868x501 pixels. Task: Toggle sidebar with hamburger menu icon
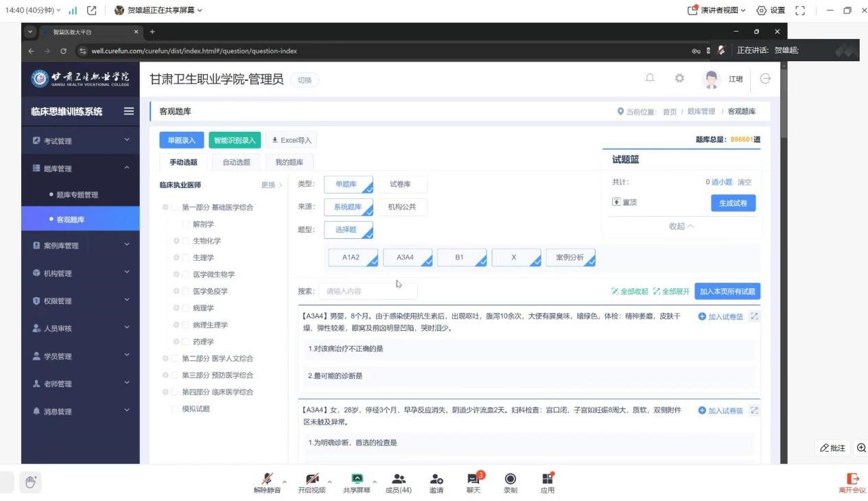[x=128, y=112]
